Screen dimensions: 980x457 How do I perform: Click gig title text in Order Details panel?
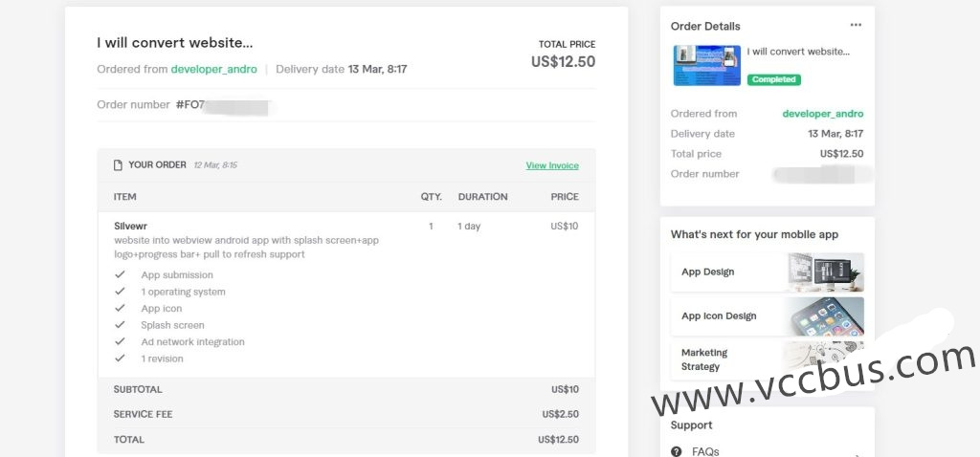click(798, 52)
